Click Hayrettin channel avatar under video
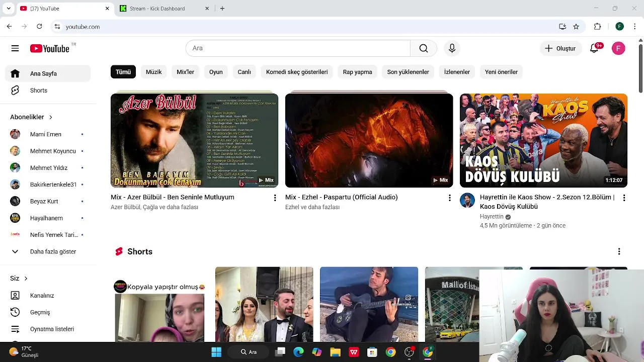The height and width of the screenshot is (362, 644). (467, 200)
